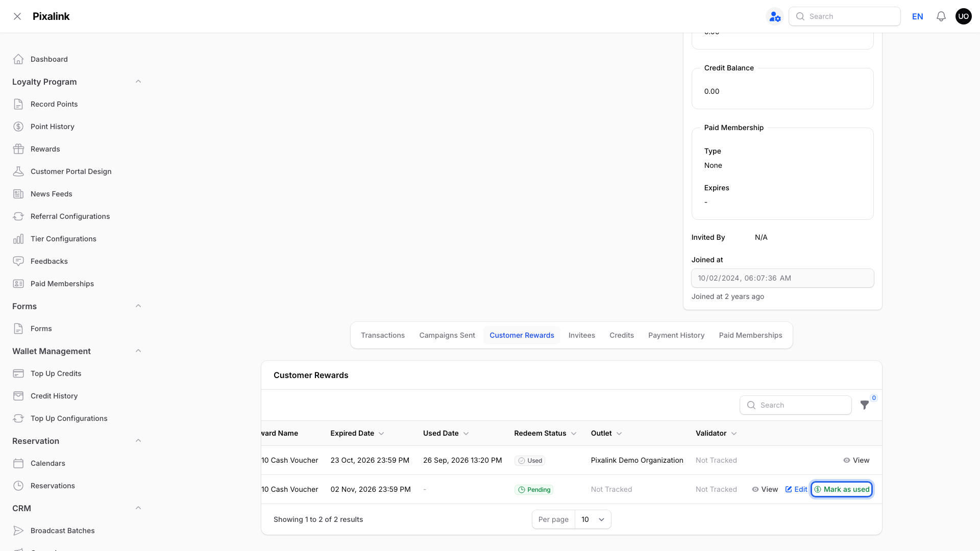
Task: Mark the pending Cash Voucher as used
Action: tap(842, 489)
